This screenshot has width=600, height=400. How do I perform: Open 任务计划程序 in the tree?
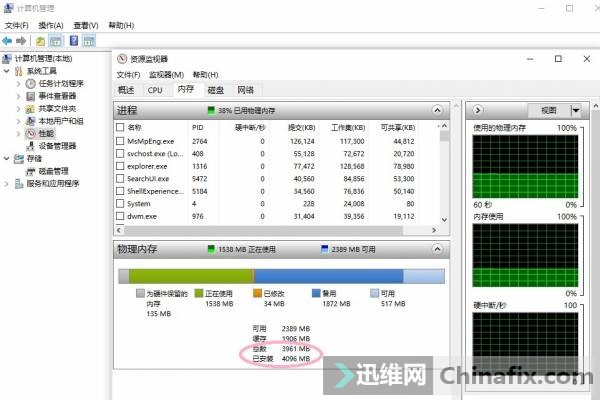tap(61, 83)
